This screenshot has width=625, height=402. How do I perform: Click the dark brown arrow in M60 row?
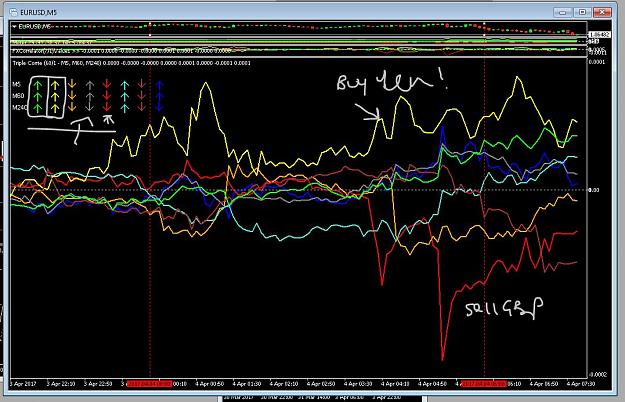(x=142, y=96)
